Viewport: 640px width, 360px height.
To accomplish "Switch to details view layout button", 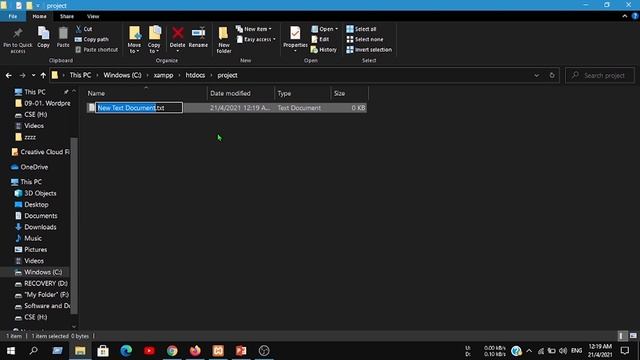I will (622, 336).
